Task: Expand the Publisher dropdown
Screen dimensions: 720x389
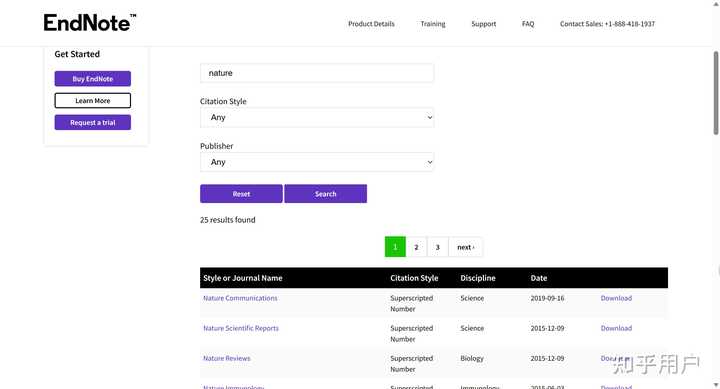Action: (x=317, y=162)
